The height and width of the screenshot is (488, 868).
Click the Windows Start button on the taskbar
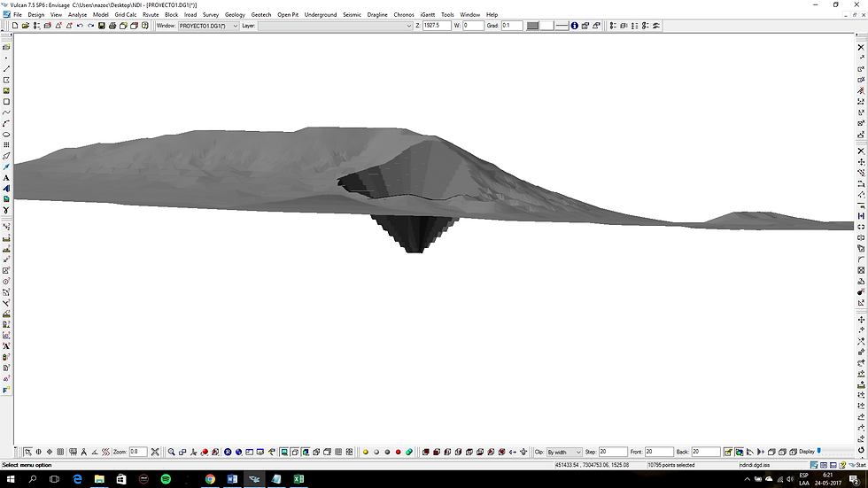pyautogui.click(x=10, y=479)
